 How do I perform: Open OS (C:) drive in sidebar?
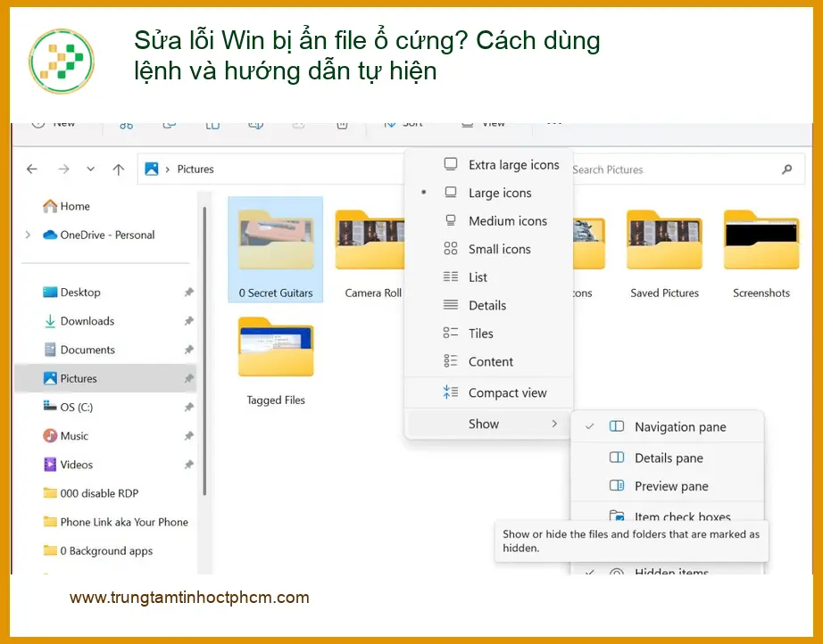(x=68, y=407)
